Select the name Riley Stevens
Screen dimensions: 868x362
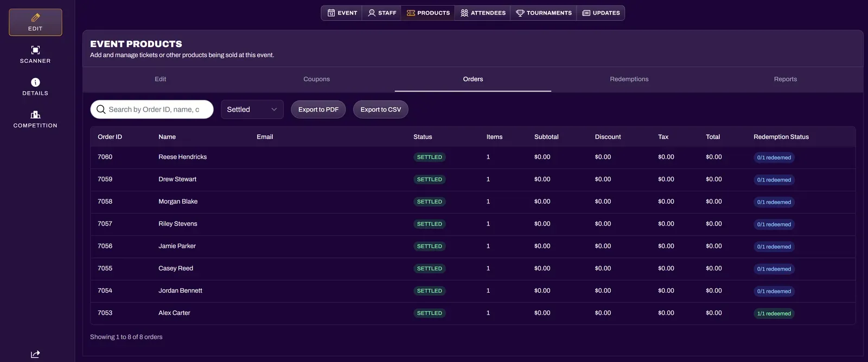pyautogui.click(x=178, y=224)
